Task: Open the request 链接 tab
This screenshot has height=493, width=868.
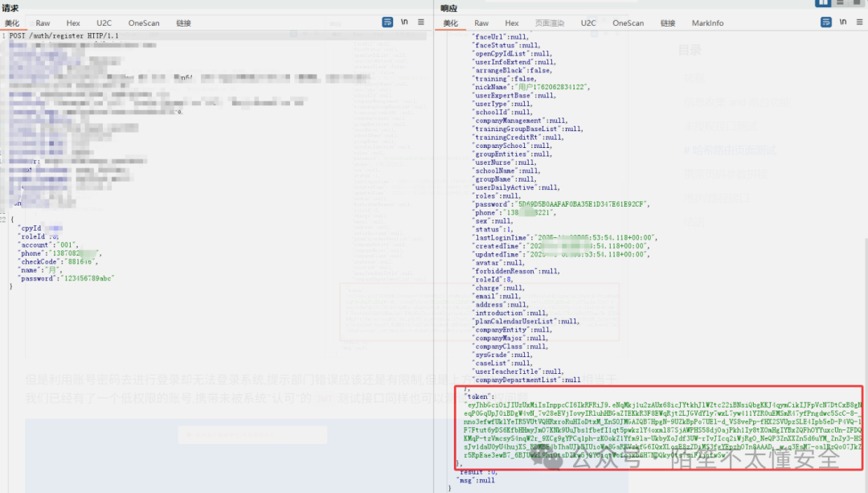Action: 184,23
